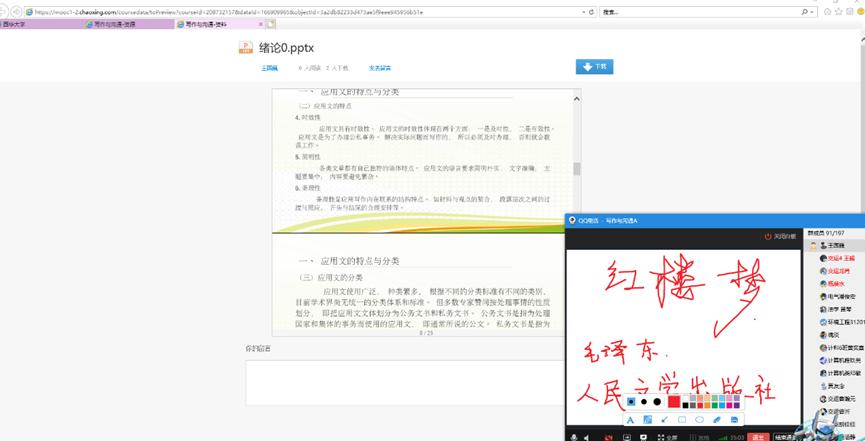The image size is (865, 441).
Task: Click the lower slide 应用文的分类
Action: 423,284
